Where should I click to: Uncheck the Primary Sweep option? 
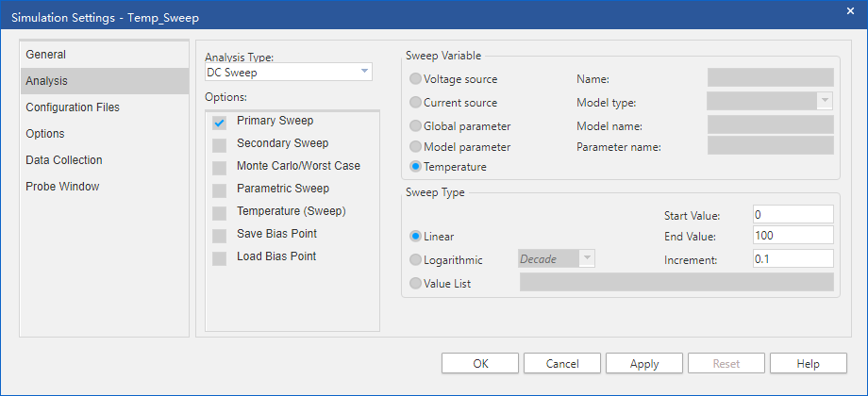pyautogui.click(x=219, y=122)
